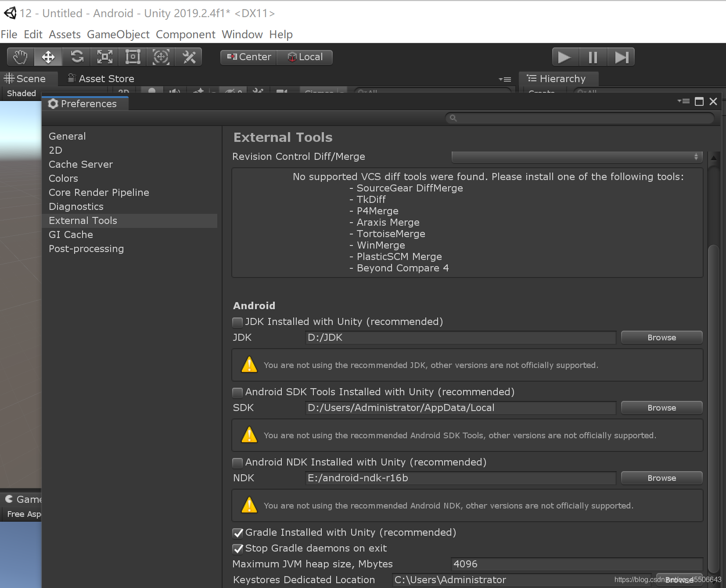Open Scene panel options menu
The height and width of the screenshot is (588, 726).
(505, 79)
